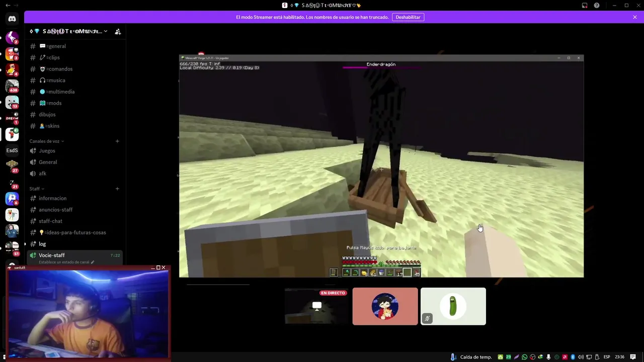The height and width of the screenshot is (362, 644).
Task: Open the DREAM server icon
Action: coord(12,119)
